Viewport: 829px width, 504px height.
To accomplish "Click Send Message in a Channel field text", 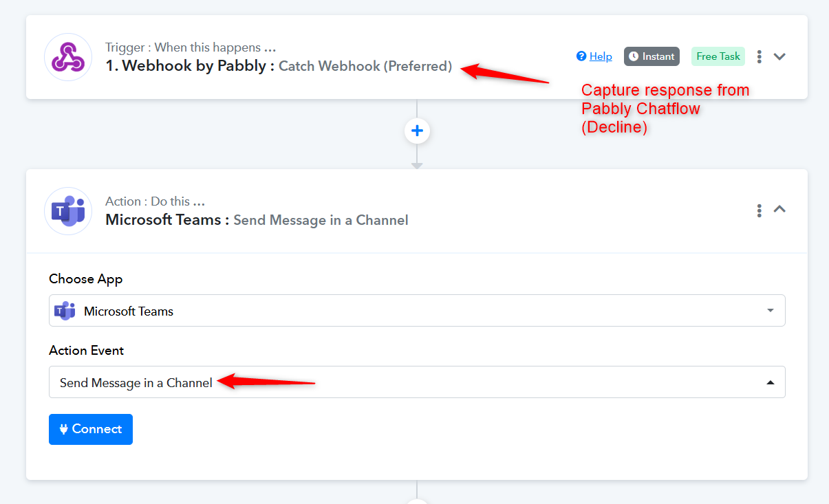I will point(136,383).
